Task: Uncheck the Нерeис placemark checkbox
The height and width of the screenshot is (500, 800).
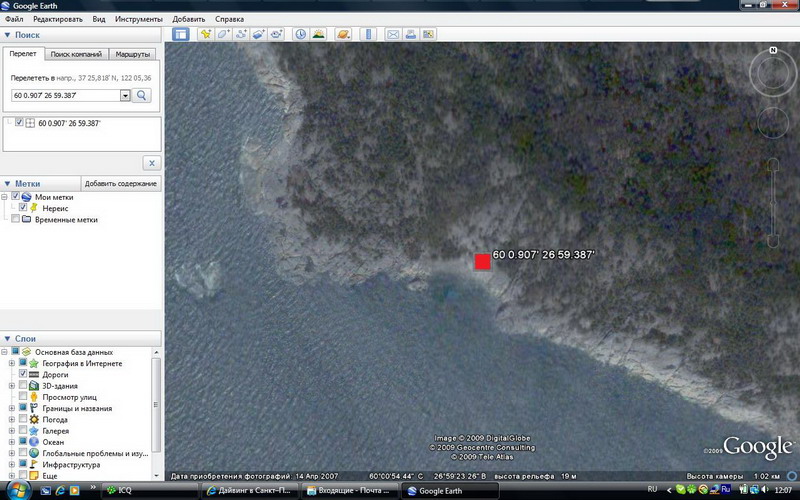Action: 23,208
